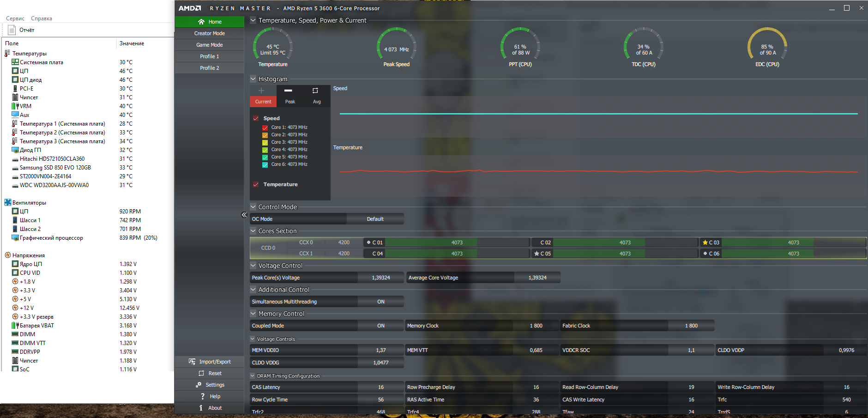Click the Отчёт report page icon

pos(12,30)
